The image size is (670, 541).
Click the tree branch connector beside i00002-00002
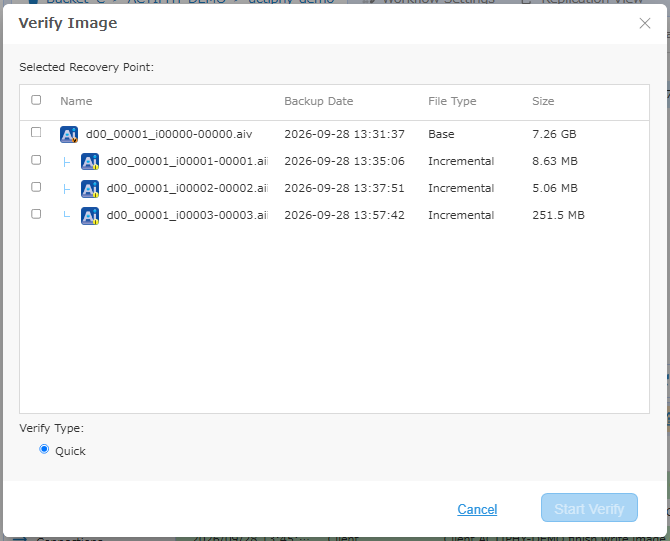(66, 189)
